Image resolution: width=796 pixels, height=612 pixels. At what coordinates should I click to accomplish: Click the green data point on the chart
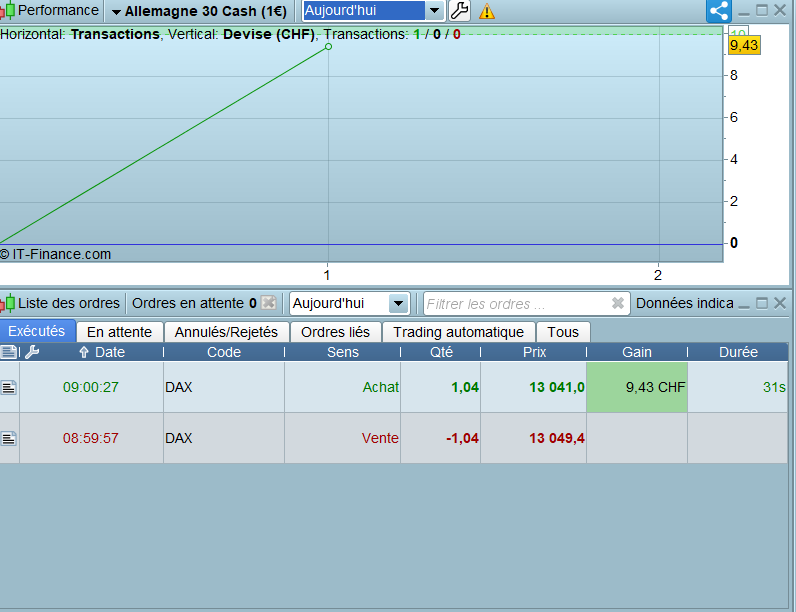point(328,47)
